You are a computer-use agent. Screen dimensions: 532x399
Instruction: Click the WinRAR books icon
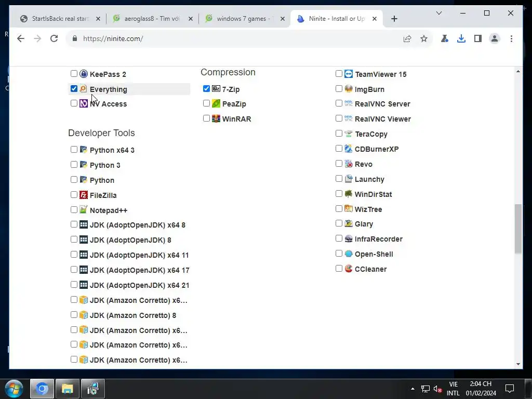[216, 118]
